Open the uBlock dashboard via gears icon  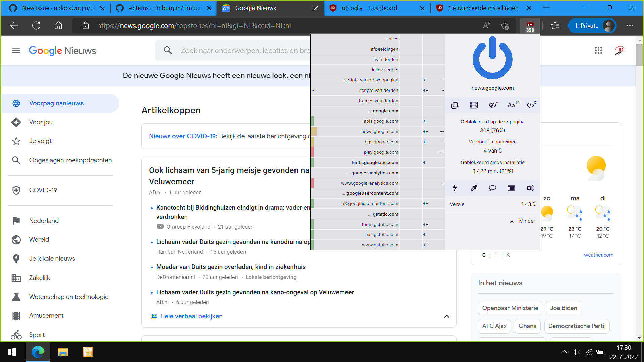530,188
